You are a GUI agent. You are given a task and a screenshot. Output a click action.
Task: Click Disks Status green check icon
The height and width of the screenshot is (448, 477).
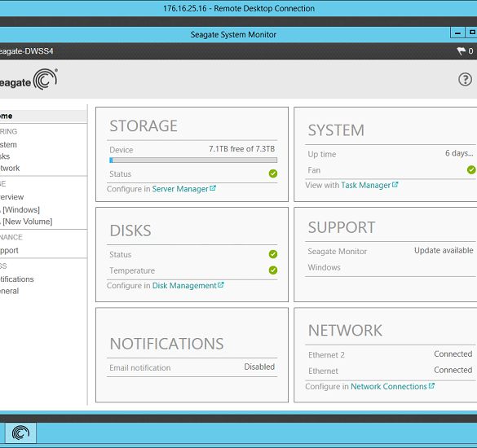(x=273, y=254)
